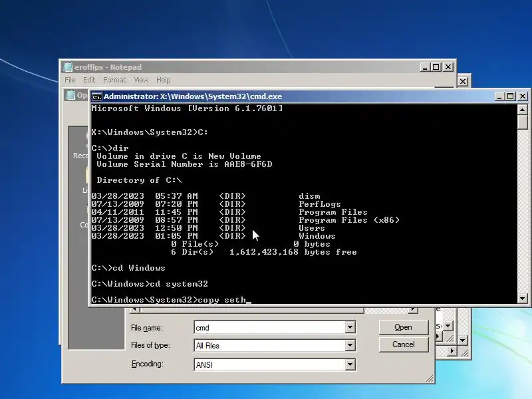Expand the File name dropdown arrow
The image size is (532, 399).
click(350, 327)
